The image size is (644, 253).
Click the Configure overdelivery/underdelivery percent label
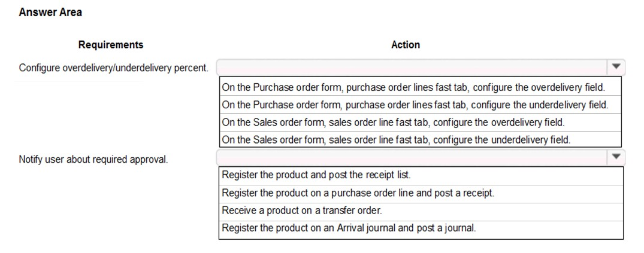113,68
